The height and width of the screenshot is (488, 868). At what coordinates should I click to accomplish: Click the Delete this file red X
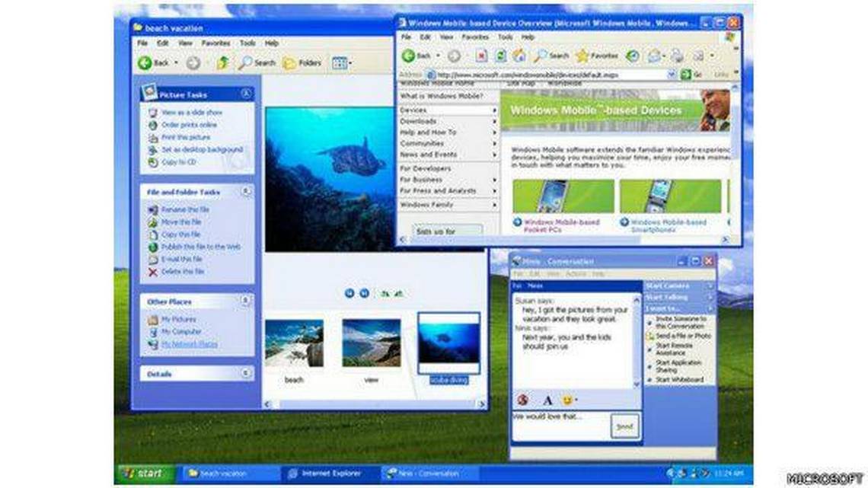153,272
